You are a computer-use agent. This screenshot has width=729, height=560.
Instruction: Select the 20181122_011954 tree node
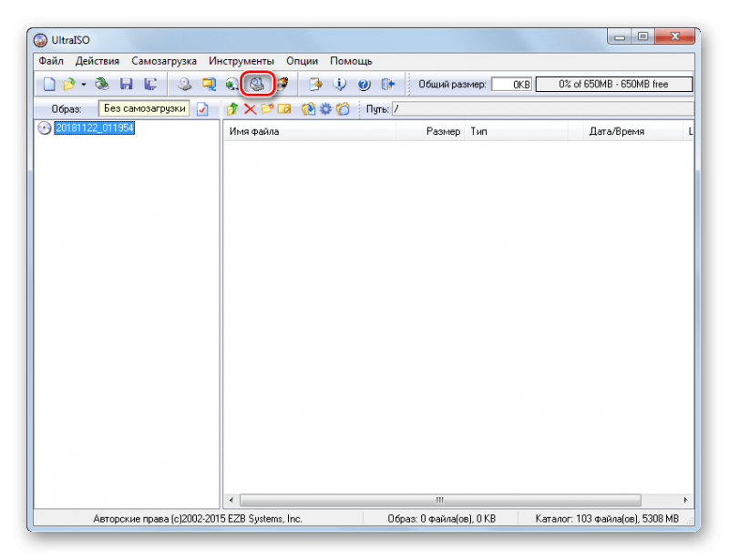pos(95,127)
